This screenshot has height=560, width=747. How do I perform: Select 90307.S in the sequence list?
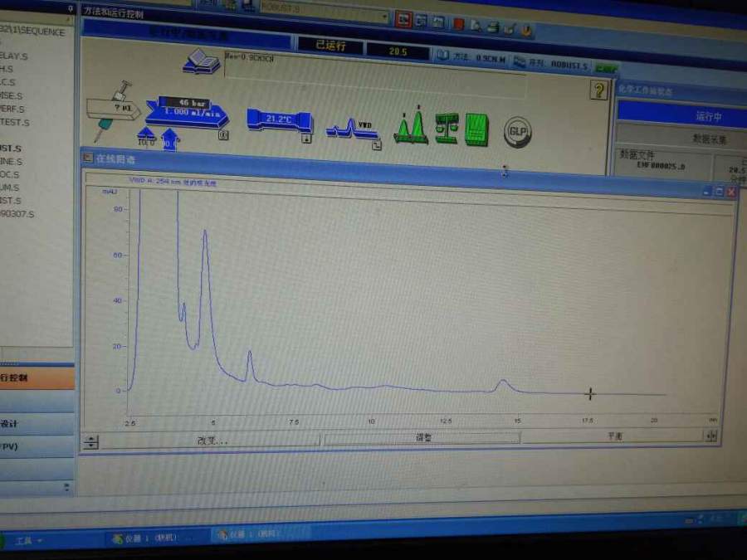[x=17, y=214]
